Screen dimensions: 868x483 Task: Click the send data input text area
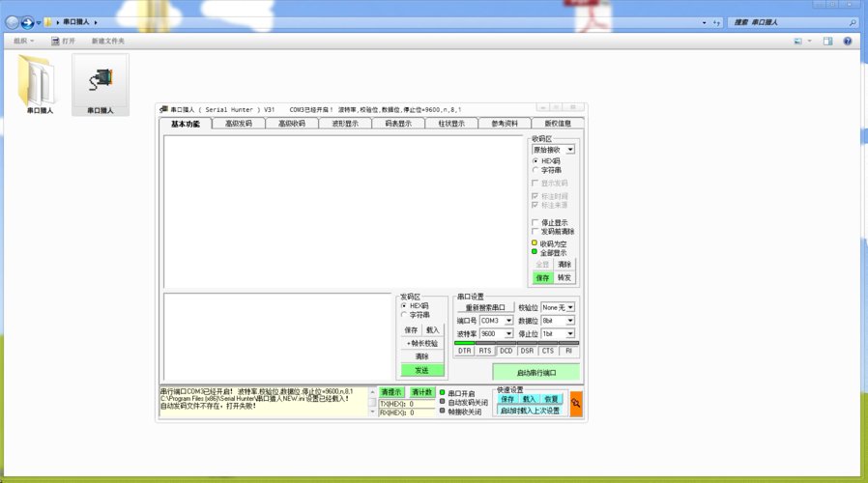click(x=277, y=336)
